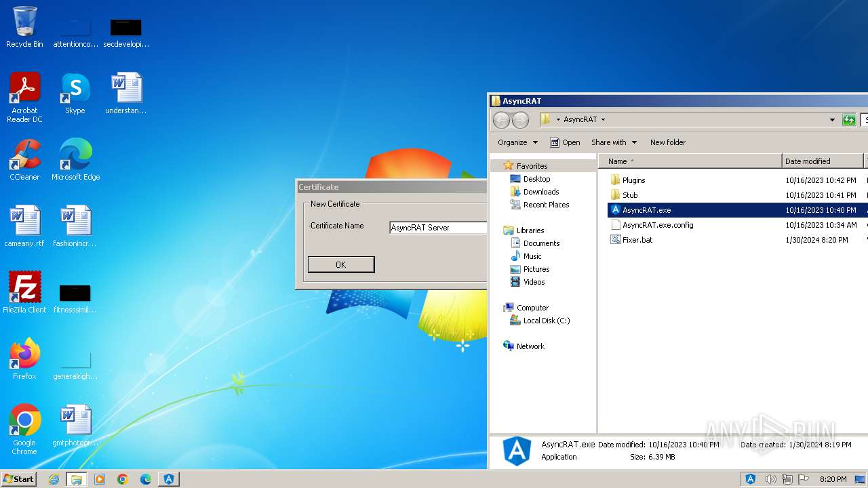
Task: Open Internet Explorer from taskbar
Action: pos(54,479)
